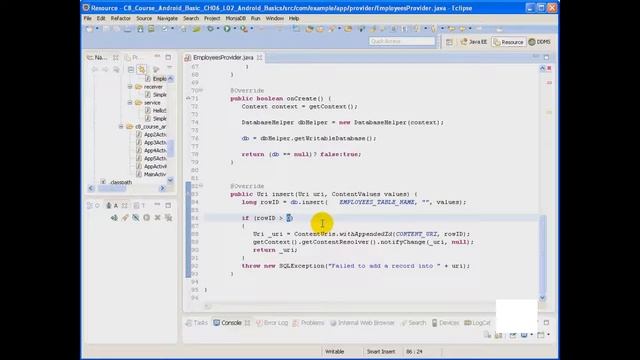Open the Refactor menu

[x=120, y=18]
